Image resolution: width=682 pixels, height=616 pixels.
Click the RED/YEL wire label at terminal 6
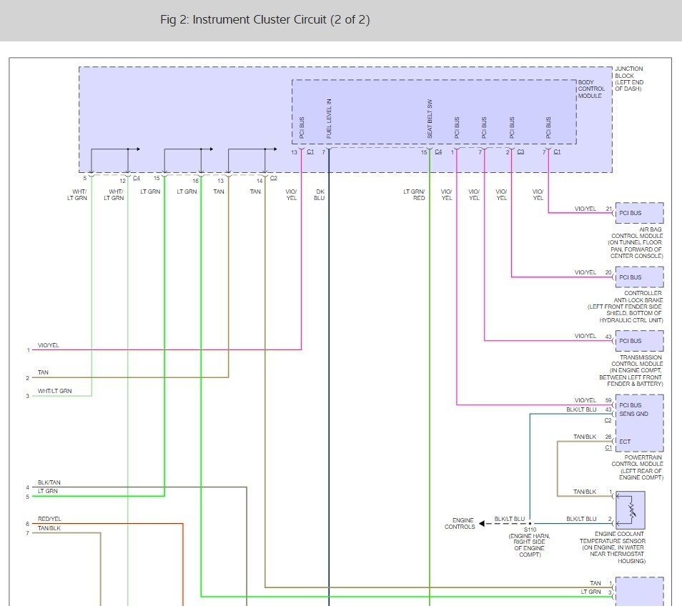[49, 519]
